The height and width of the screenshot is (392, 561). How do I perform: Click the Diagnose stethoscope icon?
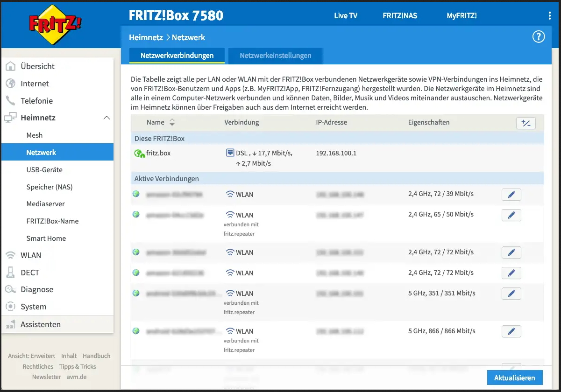coord(10,289)
